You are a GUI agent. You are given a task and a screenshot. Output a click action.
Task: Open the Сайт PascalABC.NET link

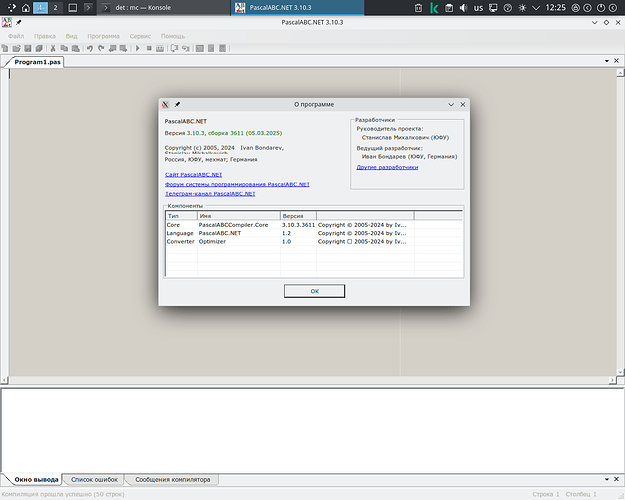coord(193,175)
